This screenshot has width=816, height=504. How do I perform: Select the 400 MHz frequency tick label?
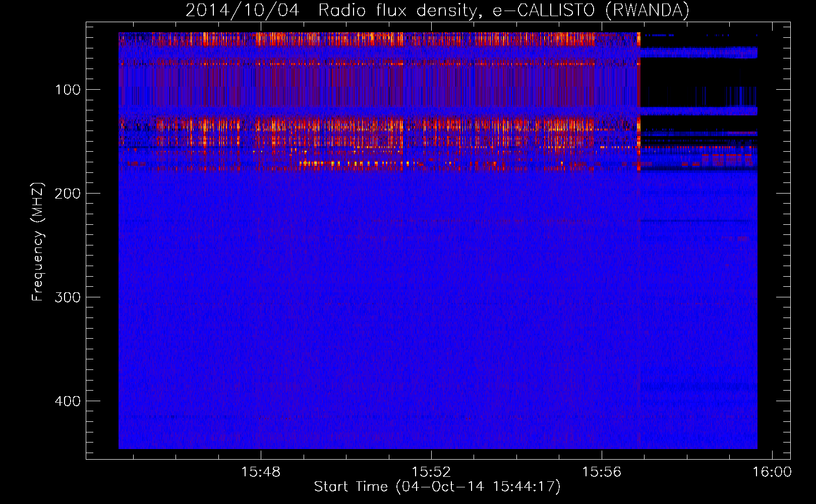pyautogui.click(x=68, y=401)
